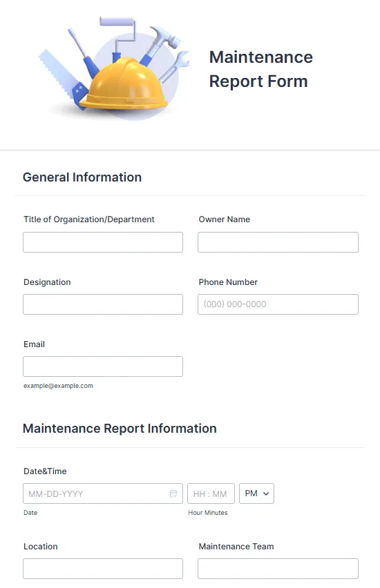Open the AM/PM dropdown
Viewport: 380px width, 588px height.
[x=256, y=493]
